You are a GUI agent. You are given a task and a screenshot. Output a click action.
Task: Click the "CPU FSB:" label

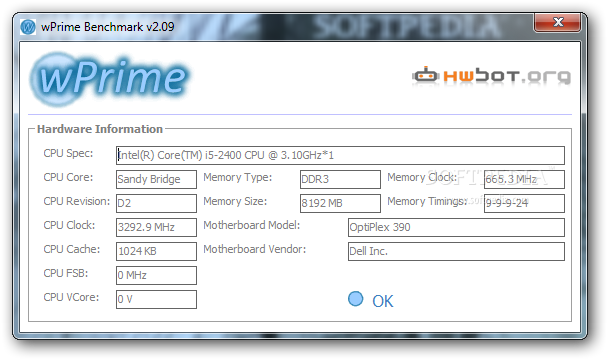click(x=66, y=273)
